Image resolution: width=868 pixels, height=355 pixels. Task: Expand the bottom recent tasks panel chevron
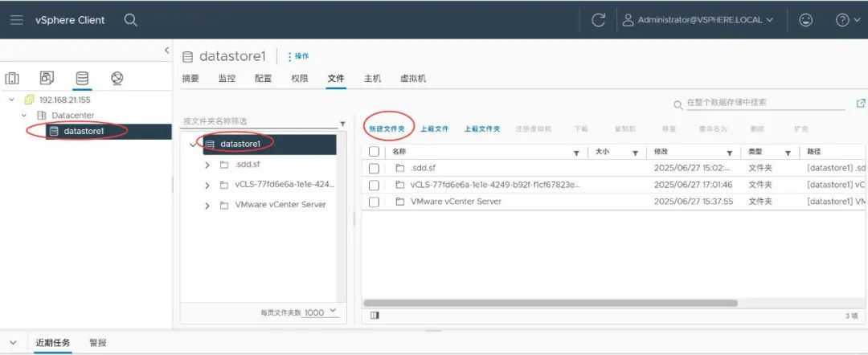coord(14,343)
